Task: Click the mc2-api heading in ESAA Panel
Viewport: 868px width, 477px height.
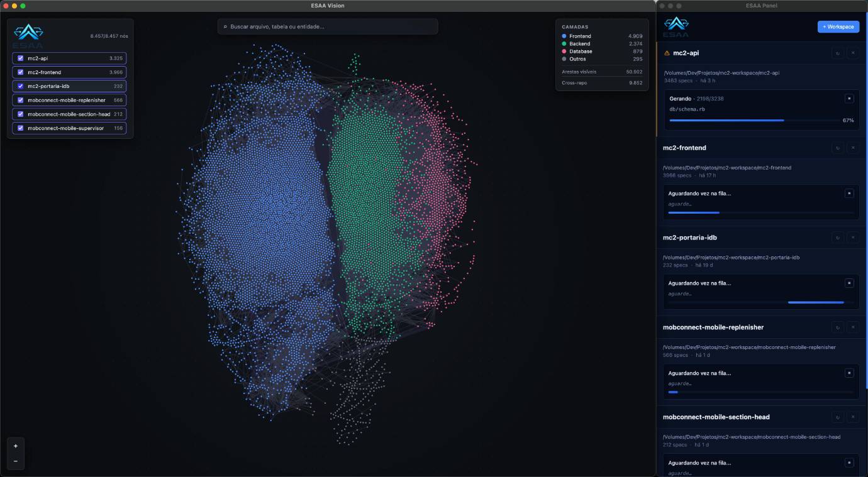Action: pyautogui.click(x=686, y=53)
